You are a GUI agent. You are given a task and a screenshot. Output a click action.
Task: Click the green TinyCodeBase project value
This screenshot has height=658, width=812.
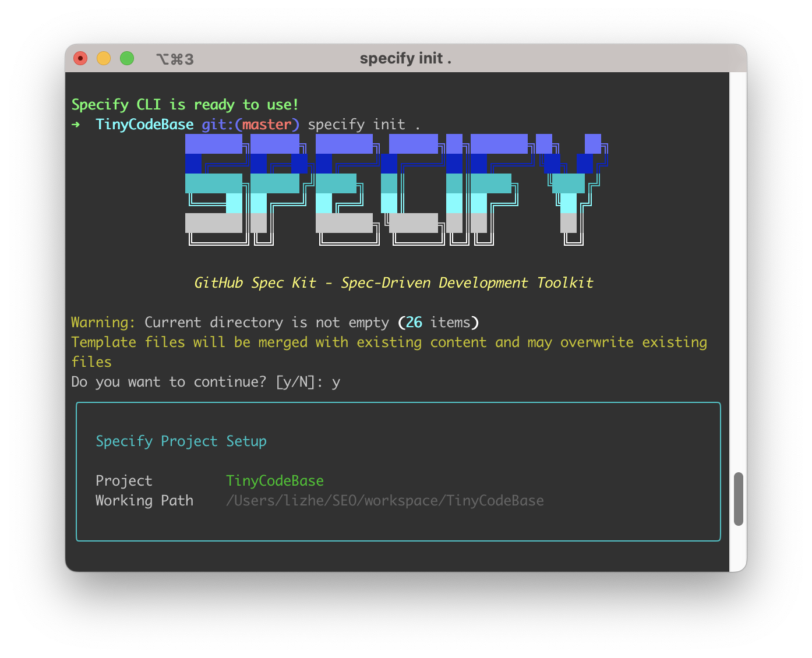pyautogui.click(x=274, y=481)
